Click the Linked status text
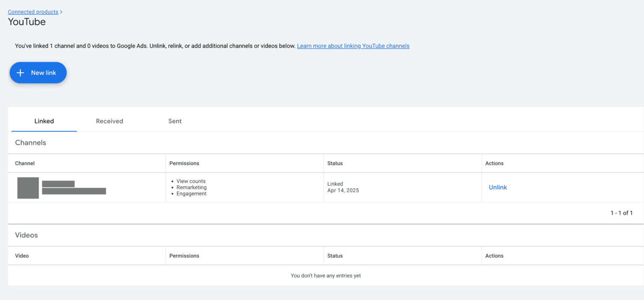The width and height of the screenshot is (644, 300). point(335,184)
